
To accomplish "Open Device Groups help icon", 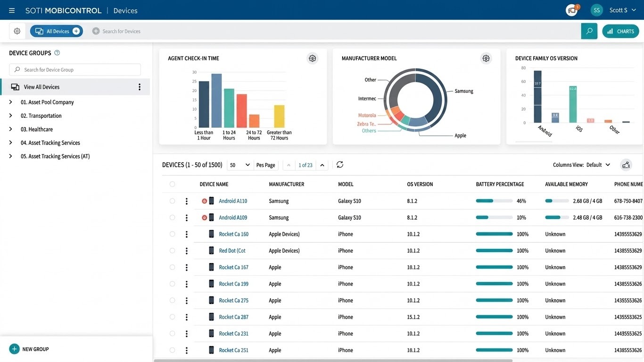I will (57, 53).
